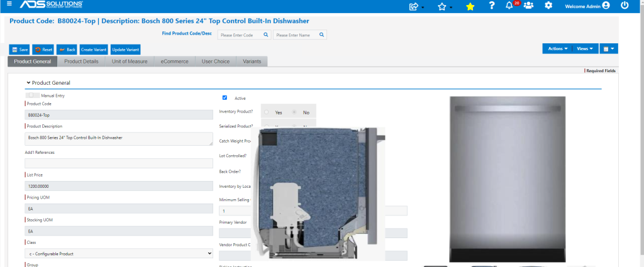
Task: Click the Add'l References field
Action: pyautogui.click(x=119, y=163)
